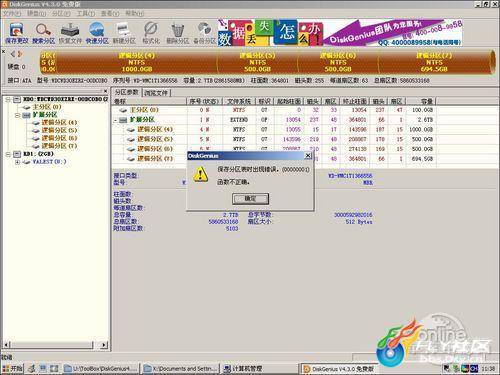The height and width of the screenshot is (375, 500).
Task: Click the HD0 disk icon in tree
Action: [x=17, y=99]
